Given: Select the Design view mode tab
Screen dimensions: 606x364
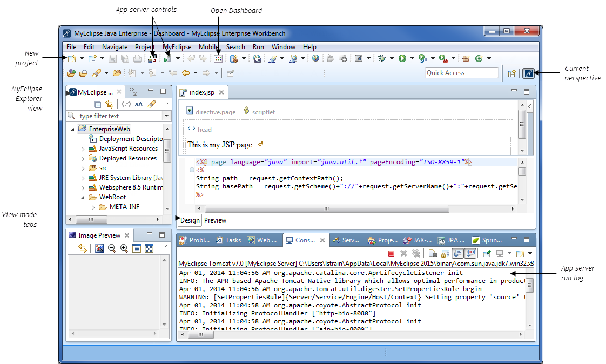Looking at the screenshot, I should [190, 220].
